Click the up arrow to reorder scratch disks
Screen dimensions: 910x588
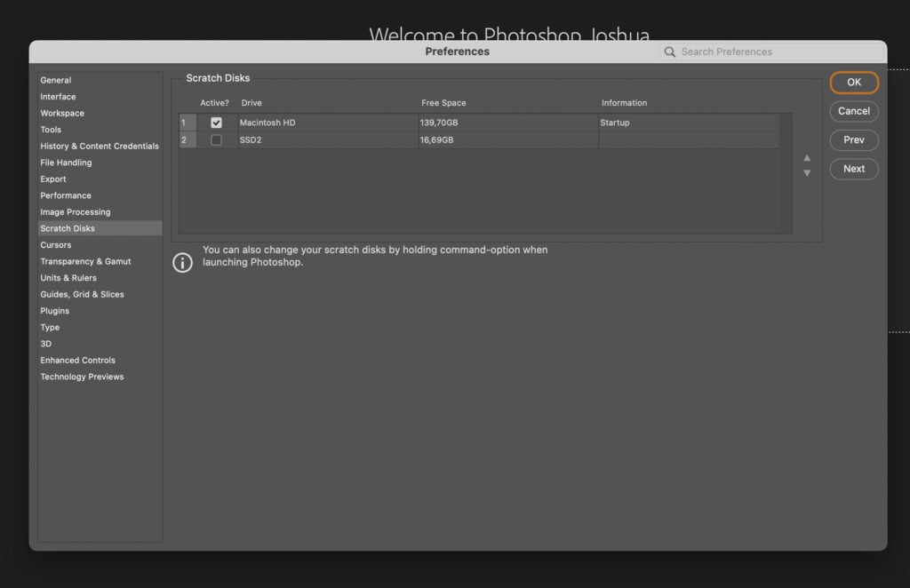[807, 157]
